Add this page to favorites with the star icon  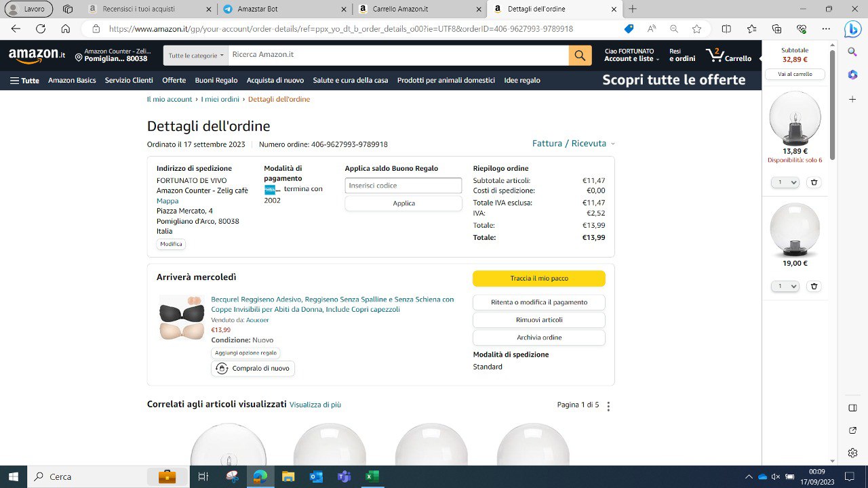pos(696,28)
